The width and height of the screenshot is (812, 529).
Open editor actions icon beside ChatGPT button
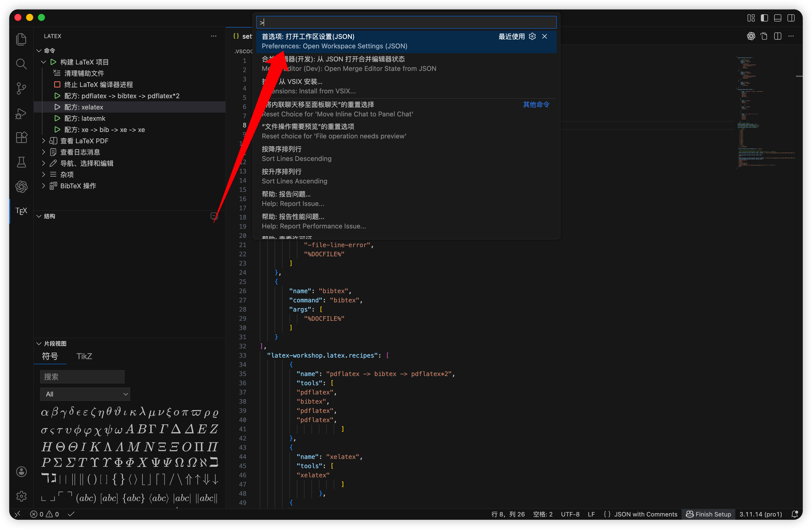(x=764, y=36)
